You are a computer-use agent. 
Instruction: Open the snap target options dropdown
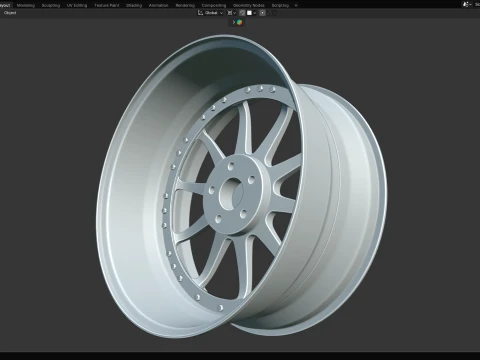click(x=251, y=13)
